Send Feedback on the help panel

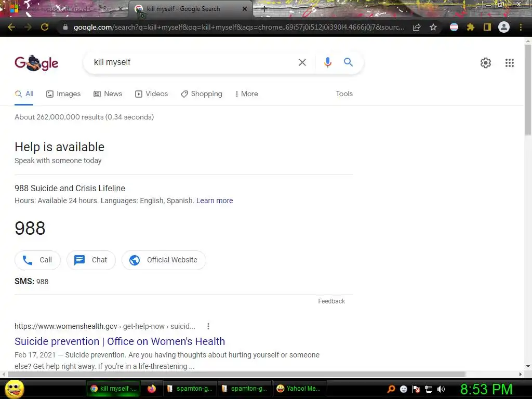(331, 301)
